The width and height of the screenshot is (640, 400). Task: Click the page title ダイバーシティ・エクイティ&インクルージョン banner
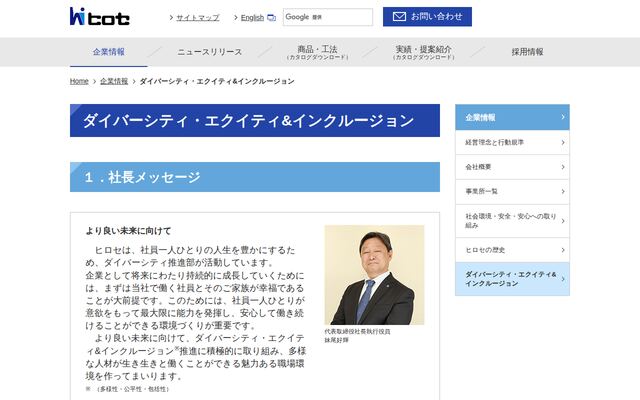(255, 120)
